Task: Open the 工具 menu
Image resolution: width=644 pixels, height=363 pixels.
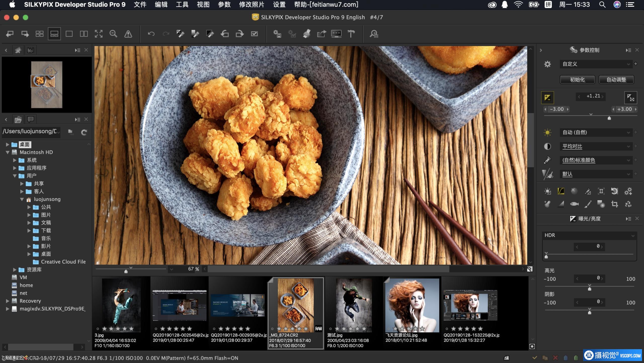Action: point(182,5)
